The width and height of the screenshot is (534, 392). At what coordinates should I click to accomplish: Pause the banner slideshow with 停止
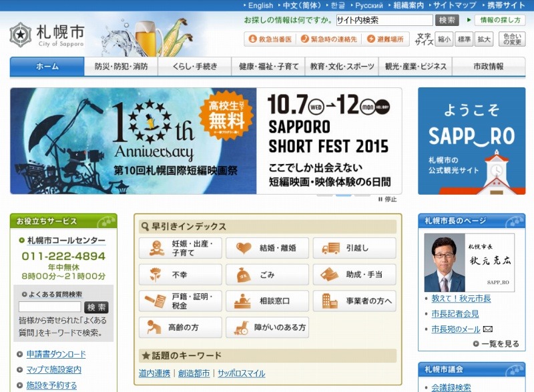388,199
